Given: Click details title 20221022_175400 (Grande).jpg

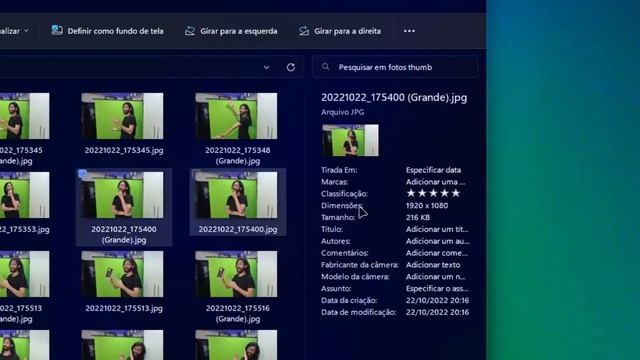Looking at the screenshot, I should coord(394,98).
